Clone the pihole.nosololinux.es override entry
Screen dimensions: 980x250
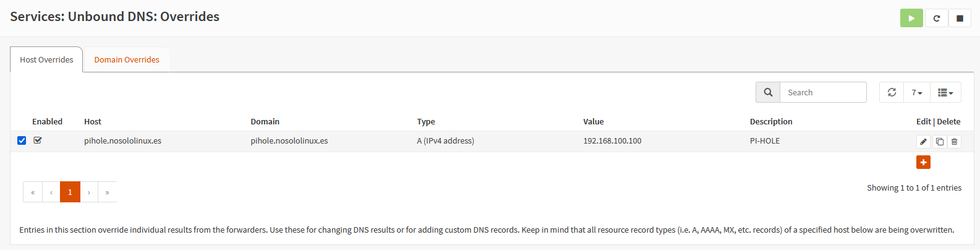pyautogui.click(x=939, y=142)
